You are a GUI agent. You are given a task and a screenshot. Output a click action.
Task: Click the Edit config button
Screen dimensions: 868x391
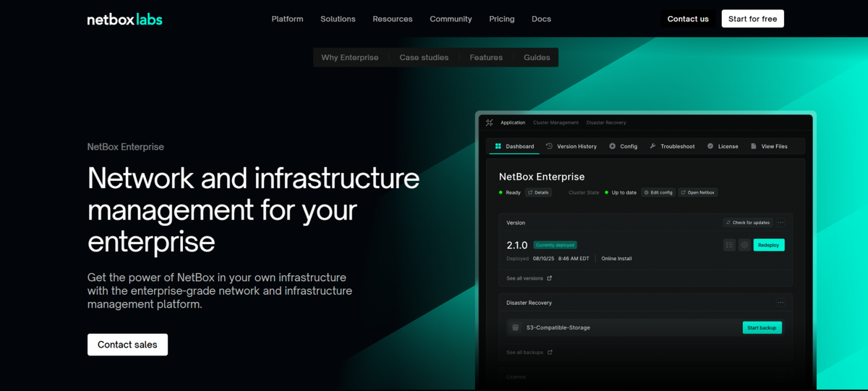(x=658, y=193)
